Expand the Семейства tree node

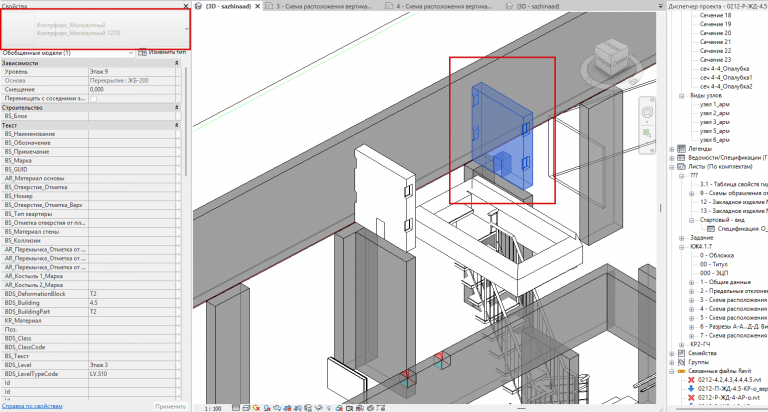672,353
